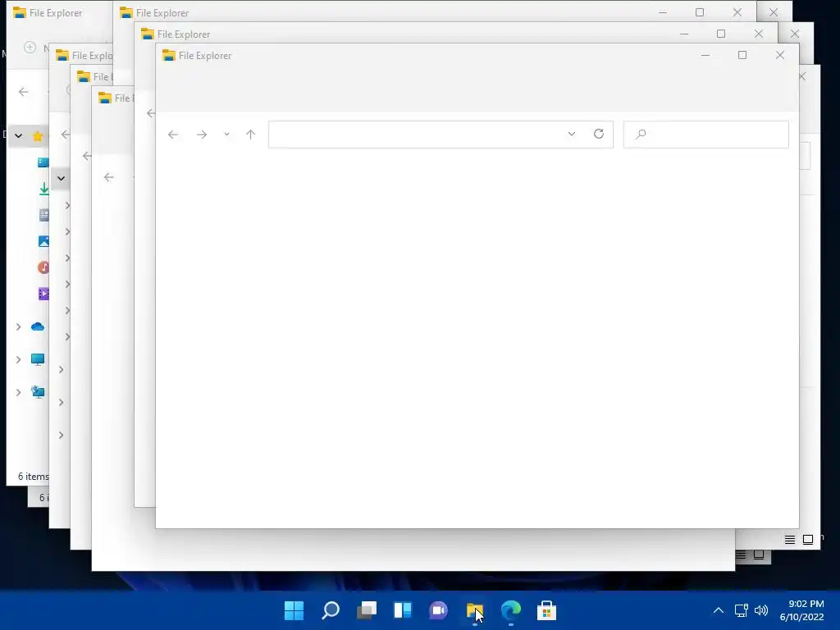Click back arrow in window directly behind front window
The image size is (840, 630).
[151, 113]
